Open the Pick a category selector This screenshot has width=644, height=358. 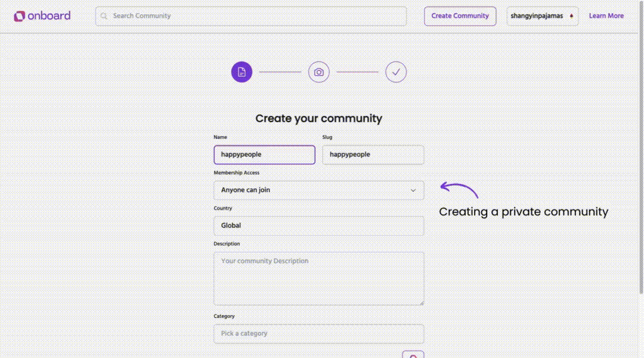click(318, 334)
